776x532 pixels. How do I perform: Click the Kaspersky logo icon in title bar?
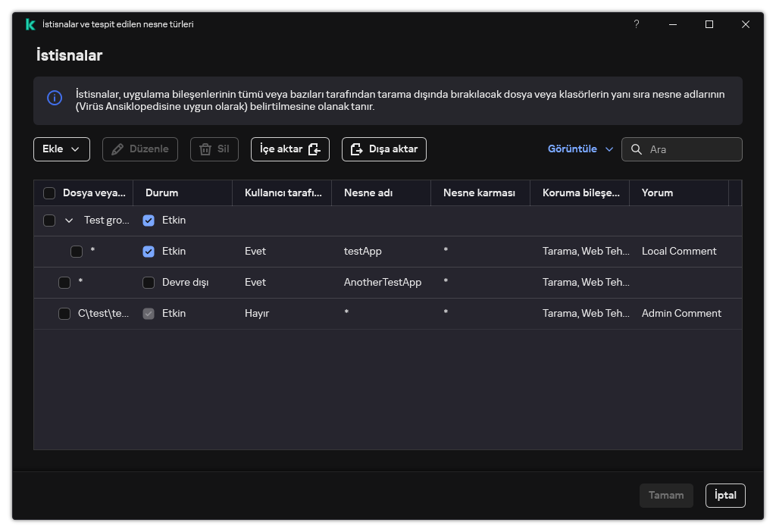(30, 24)
